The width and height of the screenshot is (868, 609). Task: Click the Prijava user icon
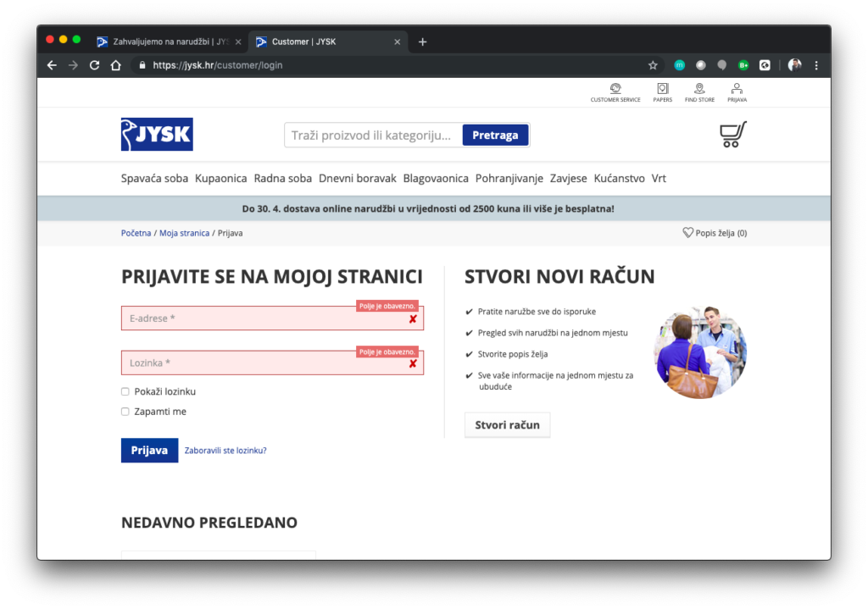[737, 89]
